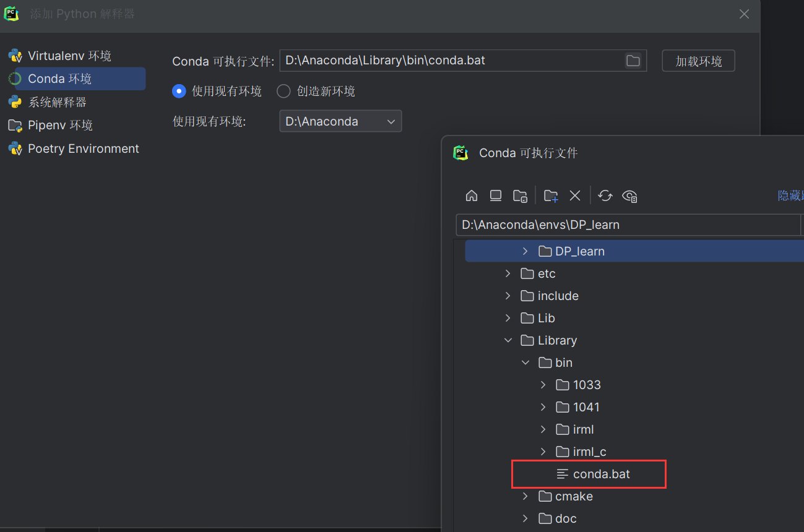The width and height of the screenshot is (804, 532).
Task: Open the D:\Anaconda existing environment dropdown
Action: click(340, 121)
